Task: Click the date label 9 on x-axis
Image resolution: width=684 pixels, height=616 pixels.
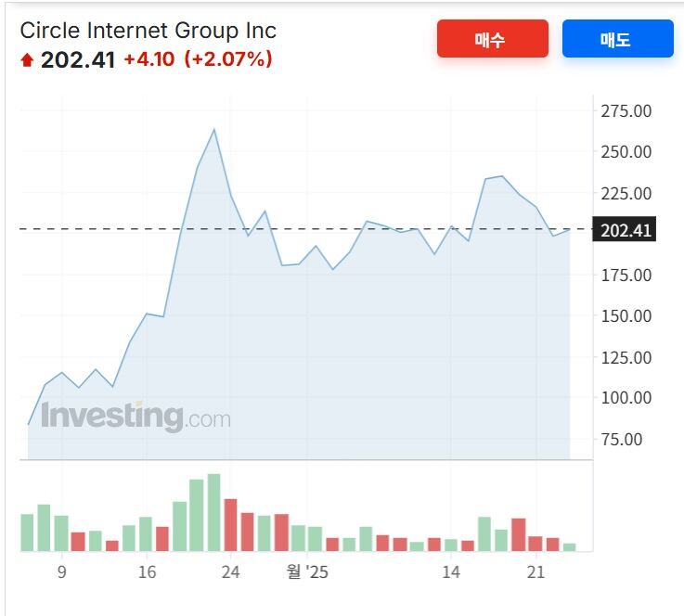Action: 61,572
